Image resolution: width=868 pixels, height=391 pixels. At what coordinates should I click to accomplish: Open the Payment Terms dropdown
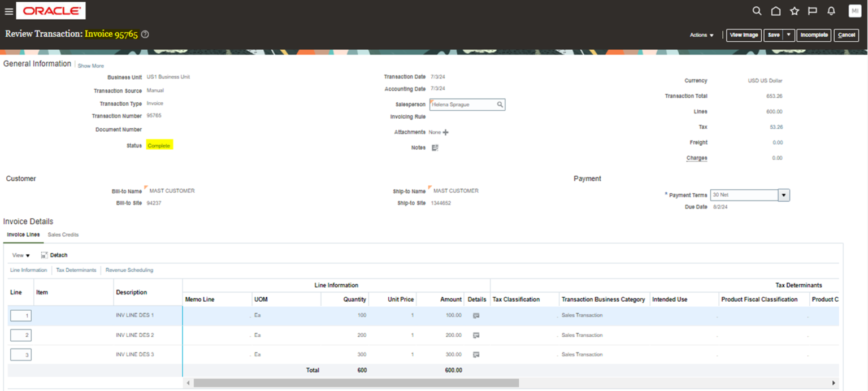coord(784,194)
